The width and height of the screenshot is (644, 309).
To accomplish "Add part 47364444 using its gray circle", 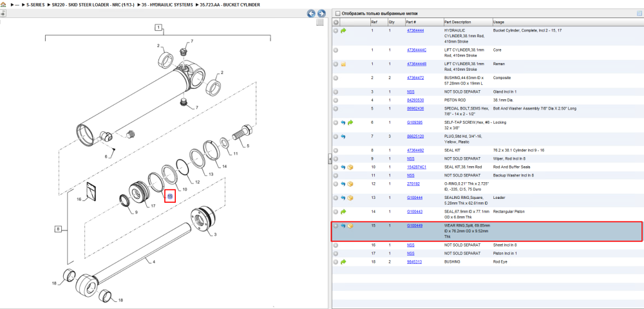I will click(336, 30).
